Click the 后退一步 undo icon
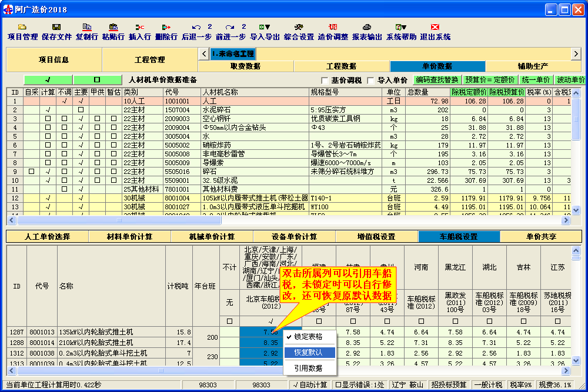Screen dimensions: 588x392 tap(196, 32)
